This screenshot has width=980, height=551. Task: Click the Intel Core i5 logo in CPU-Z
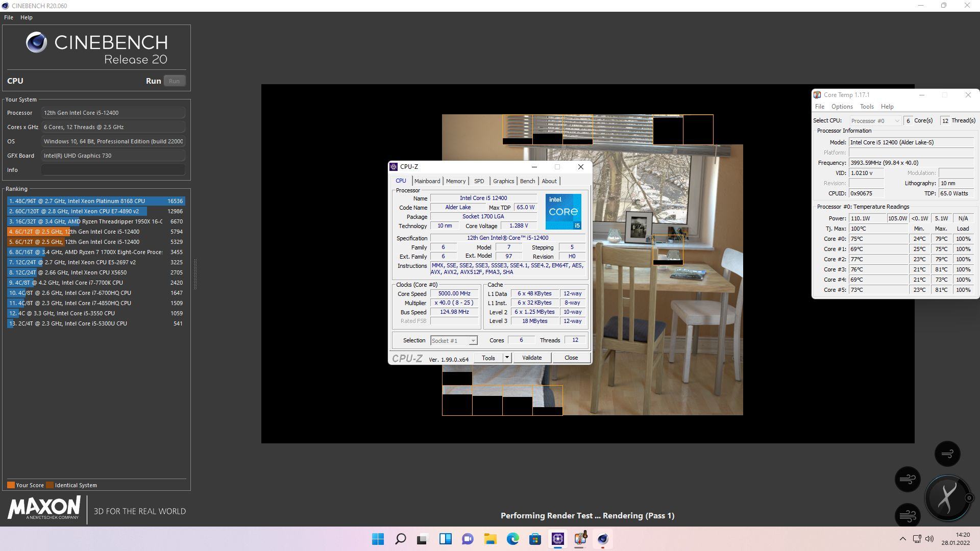(563, 211)
